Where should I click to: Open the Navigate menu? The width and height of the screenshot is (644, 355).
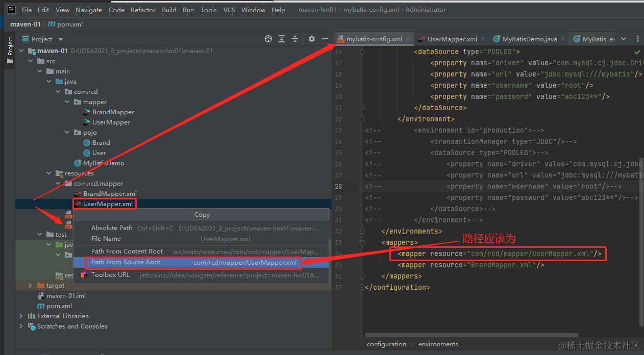[89, 10]
